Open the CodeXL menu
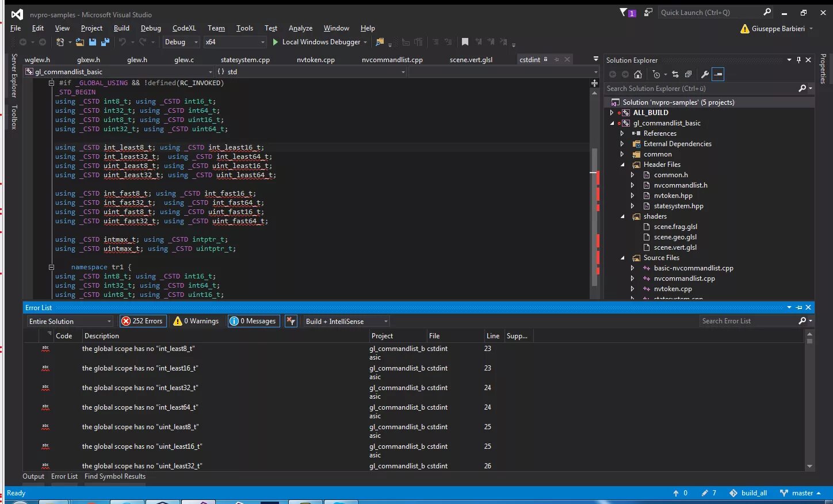The height and width of the screenshot is (504, 833). click(x=184, y=28)
